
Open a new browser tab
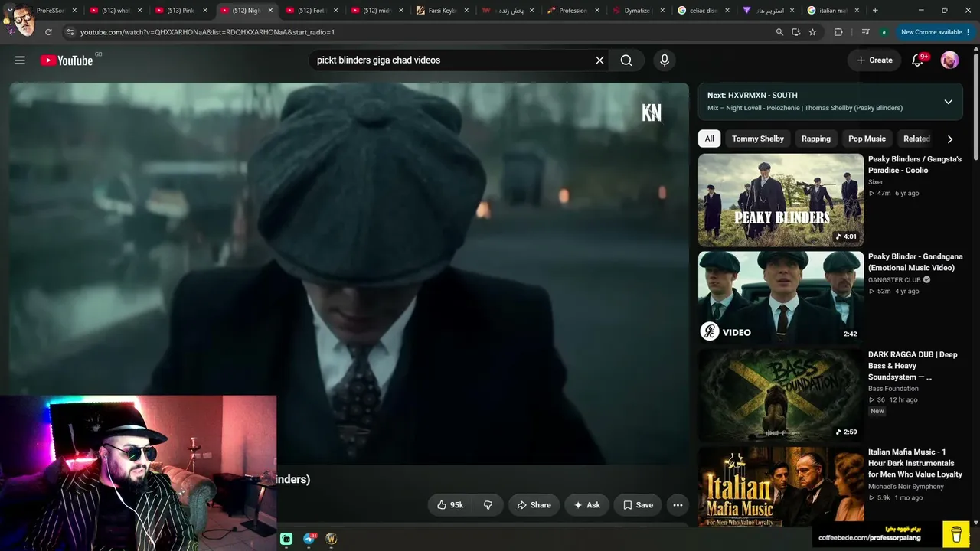tap(875, 11)
